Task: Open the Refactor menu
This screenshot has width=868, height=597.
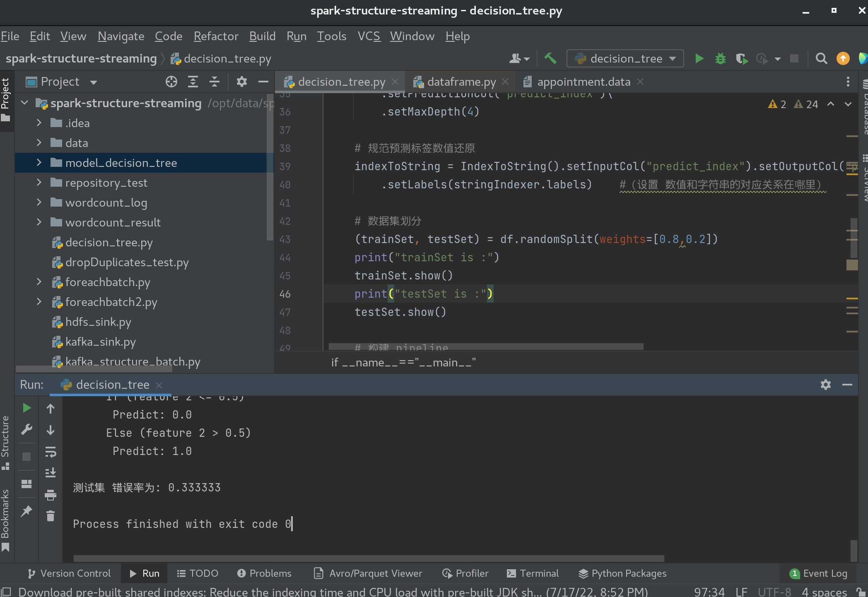Action: click(x=216, y=36)
